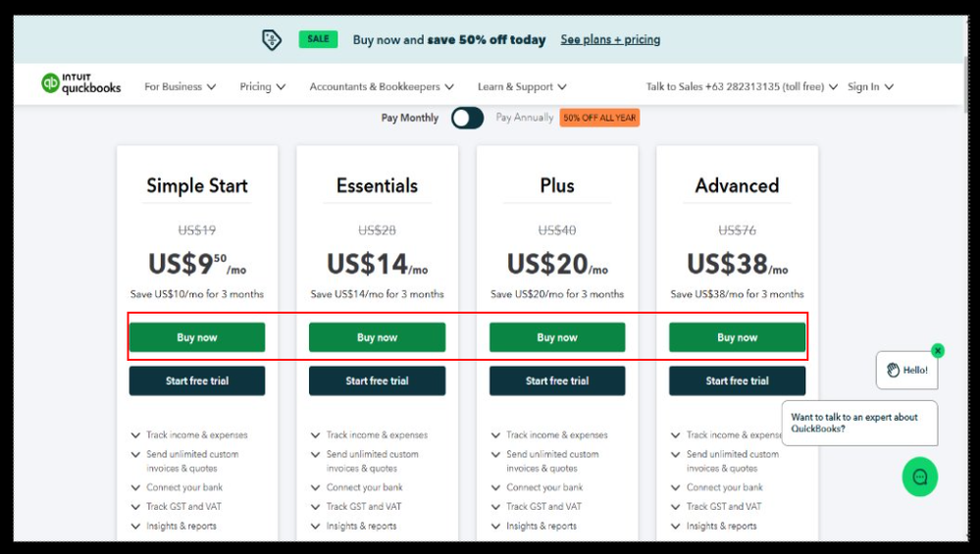Click the 'Want to talk to an expert' message
The width and height of the screenshot is (980, 554).
click(x=859, y=423)
